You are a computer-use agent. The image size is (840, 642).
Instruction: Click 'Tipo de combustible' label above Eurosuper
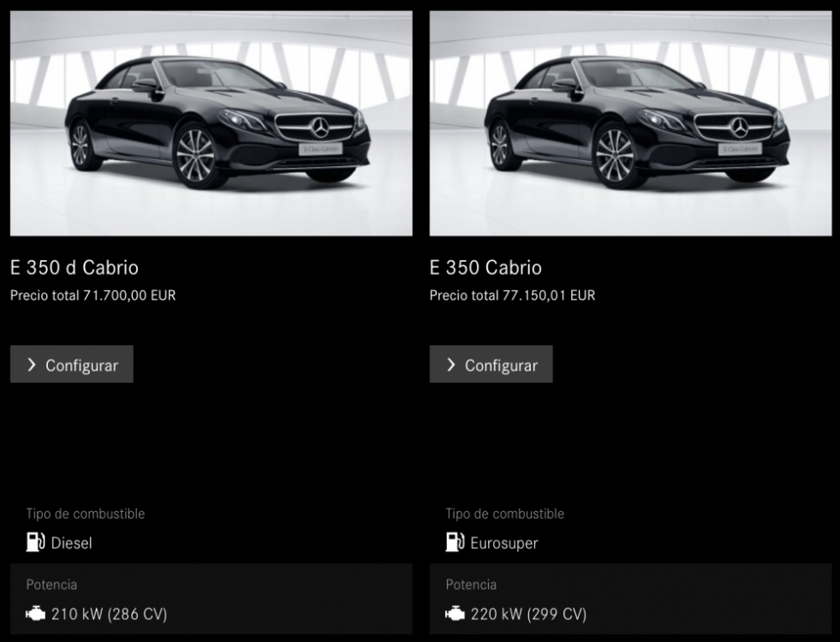(504, 514)
